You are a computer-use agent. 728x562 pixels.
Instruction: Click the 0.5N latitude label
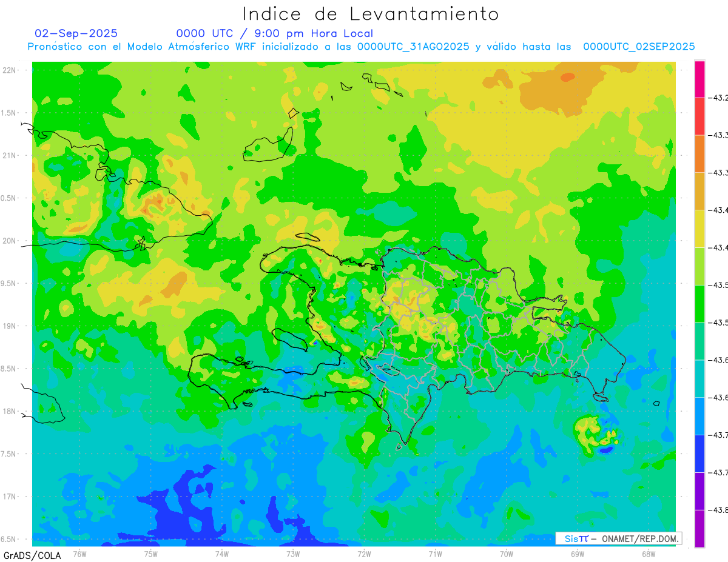tap(9, 198)
